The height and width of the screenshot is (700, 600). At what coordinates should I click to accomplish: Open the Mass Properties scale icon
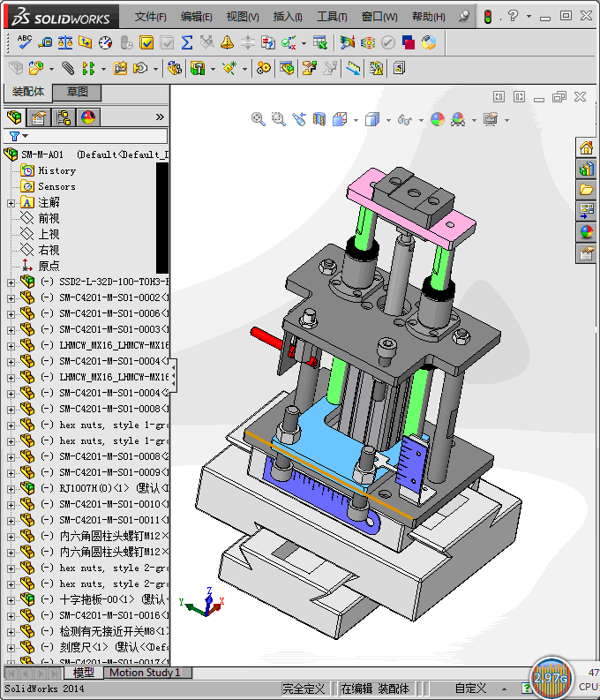65,42
